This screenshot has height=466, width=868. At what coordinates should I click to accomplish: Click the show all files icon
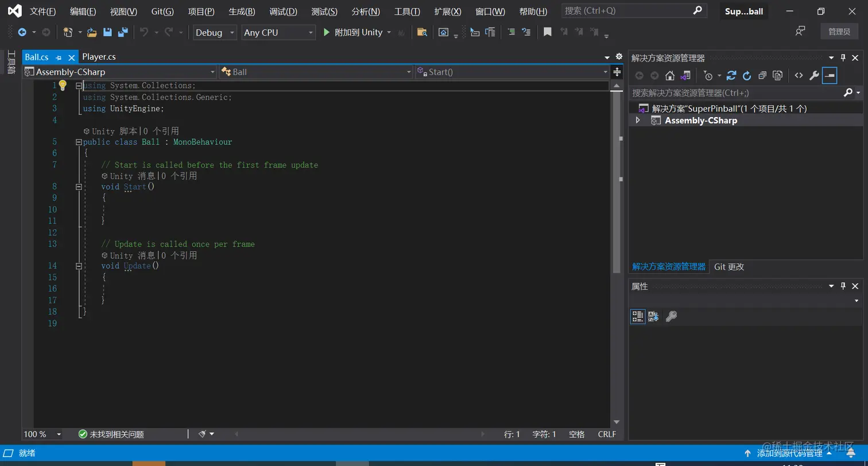[778, 75]
